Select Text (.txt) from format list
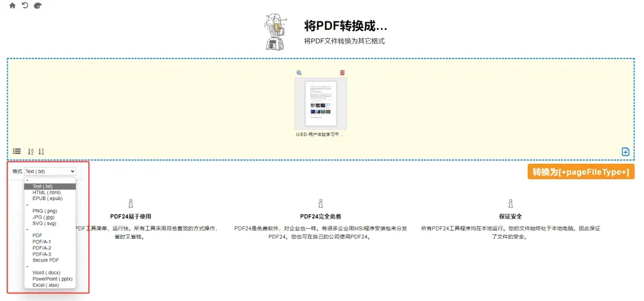Viewport: 644px width, 301px height. coord(49,186)
